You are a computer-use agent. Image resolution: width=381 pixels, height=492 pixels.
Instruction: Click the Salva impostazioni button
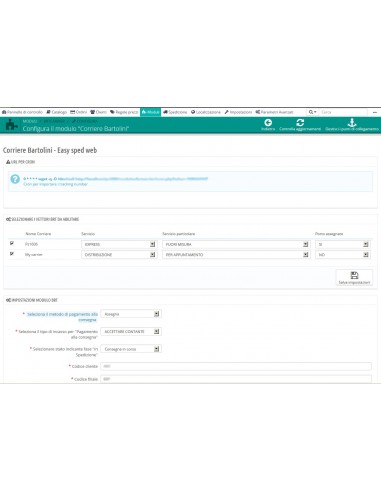coord(354,278)
